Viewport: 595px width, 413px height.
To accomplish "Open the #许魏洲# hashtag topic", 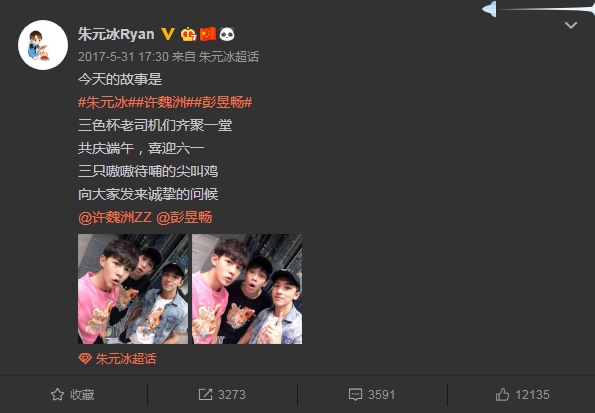I will pos(162,102).
